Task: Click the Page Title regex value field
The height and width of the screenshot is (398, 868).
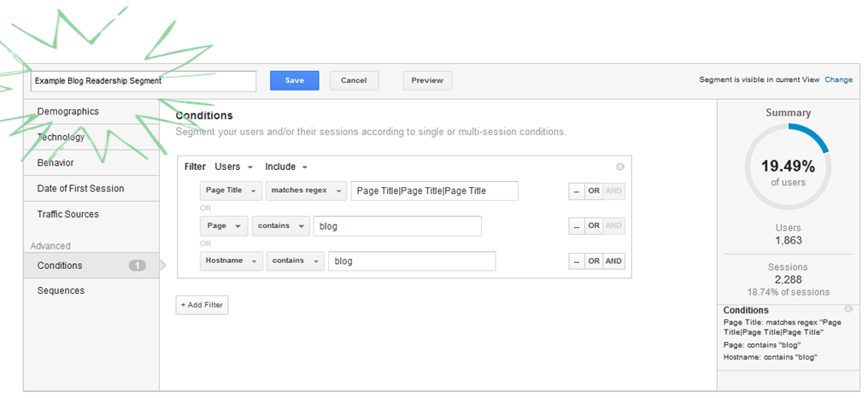Action: tap(435, 191)
